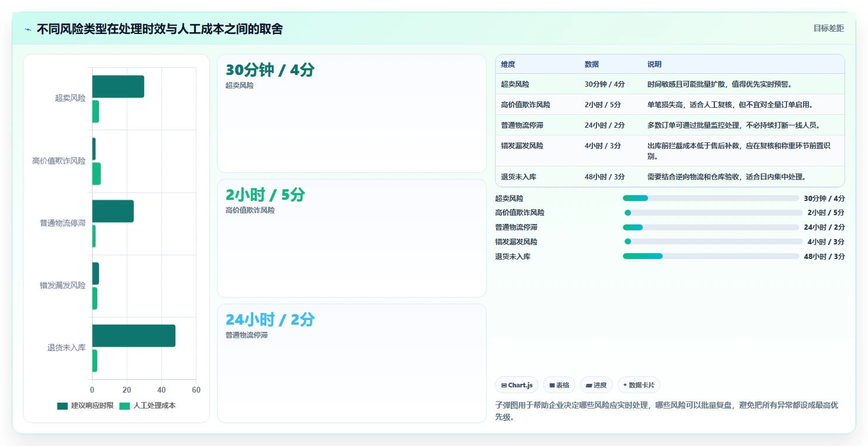The width and height of the screenshot is (868, 446).
Task: Click the 高价值欺诈风险 label on the chart axis
Action: coord(59,161)
